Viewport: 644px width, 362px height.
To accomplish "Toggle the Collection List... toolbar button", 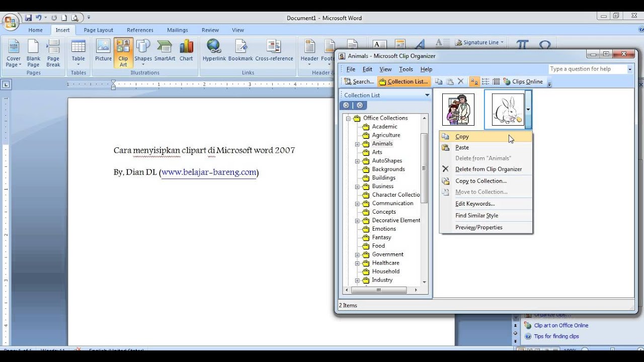I will coord(404,81).
